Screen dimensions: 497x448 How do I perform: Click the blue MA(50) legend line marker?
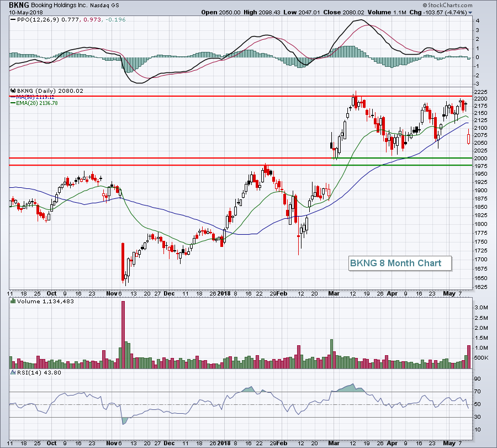point(13,97)
